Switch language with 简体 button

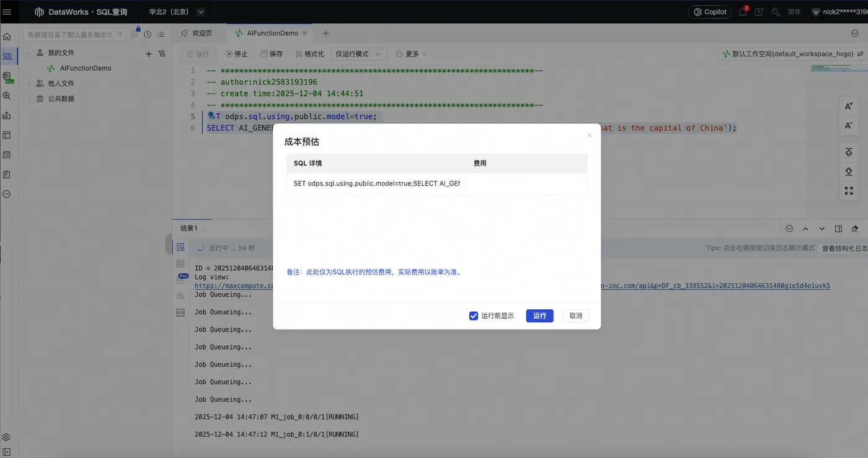(x=794, y=12)
